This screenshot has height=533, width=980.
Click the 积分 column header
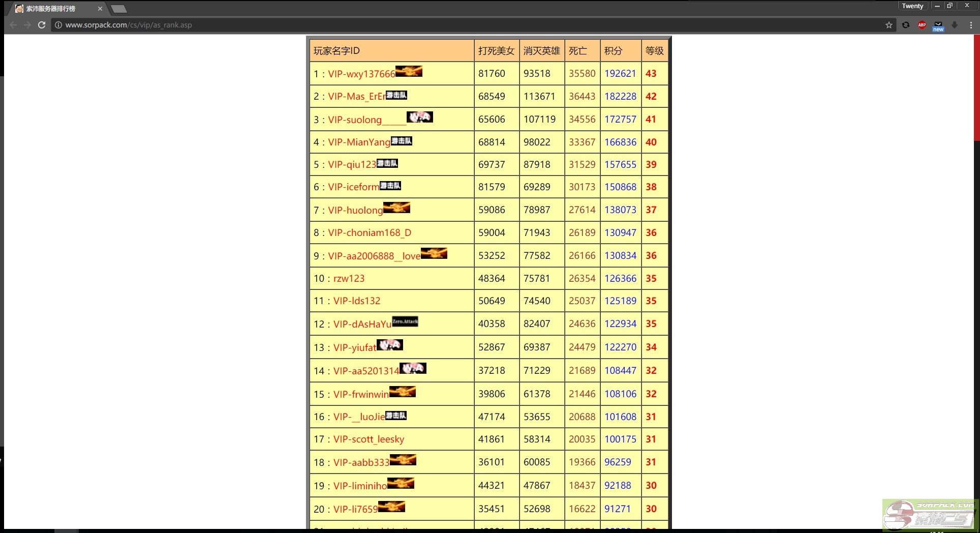(x=613, y=51)
